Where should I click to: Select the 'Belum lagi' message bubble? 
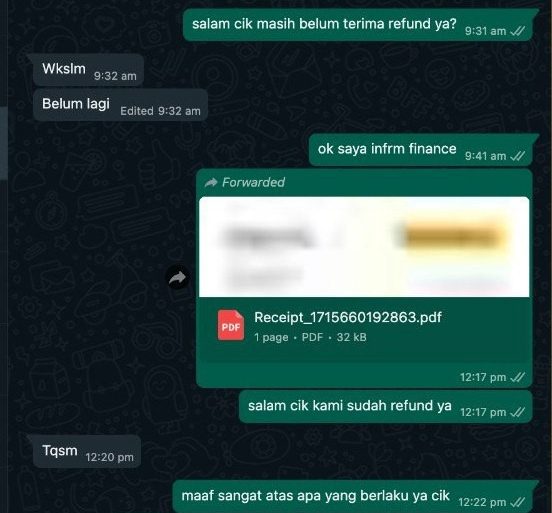point(120,105)
